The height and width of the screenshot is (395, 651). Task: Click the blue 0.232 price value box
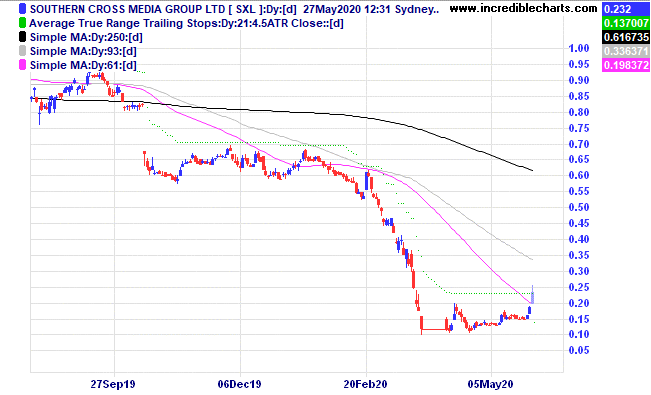click(x=626, y=9)
